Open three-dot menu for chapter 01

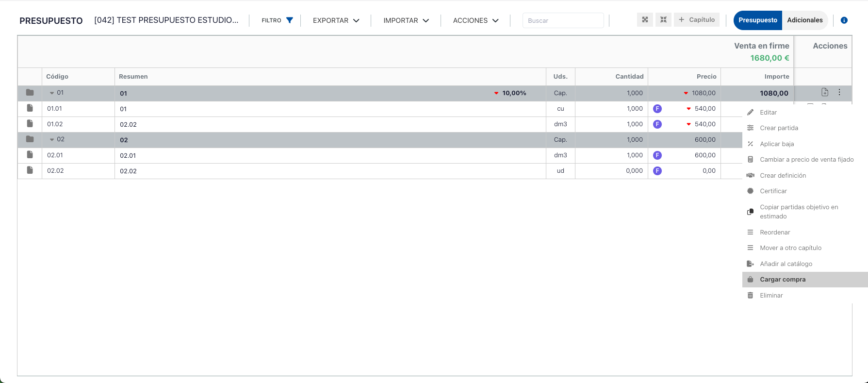(x=839, y=92)
